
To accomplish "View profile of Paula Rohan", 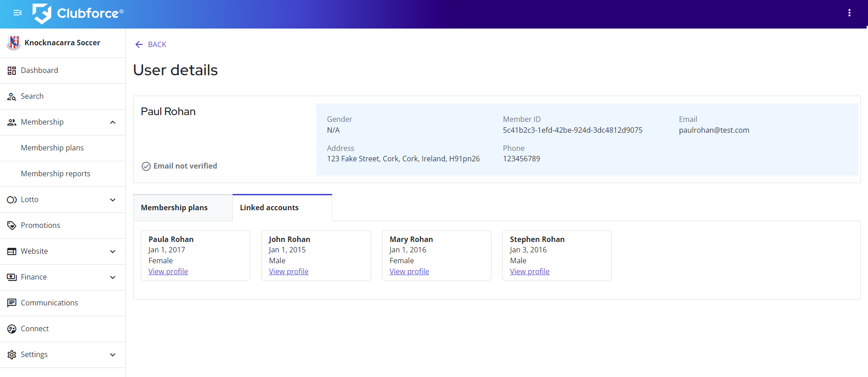I will pyautogui.click(x=168, y=271).
